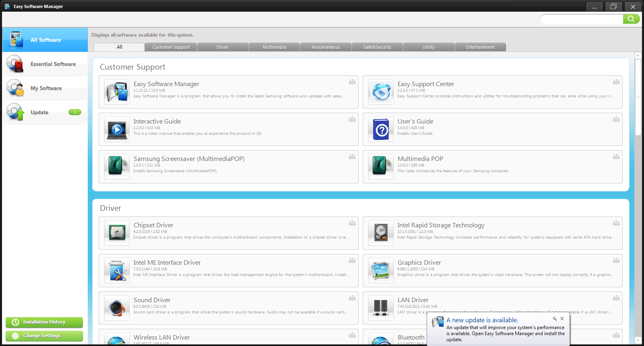Switch to the All tab
The width and height of the screenshot is (644, 346).
pyautogui.click(x=120, y=47)
